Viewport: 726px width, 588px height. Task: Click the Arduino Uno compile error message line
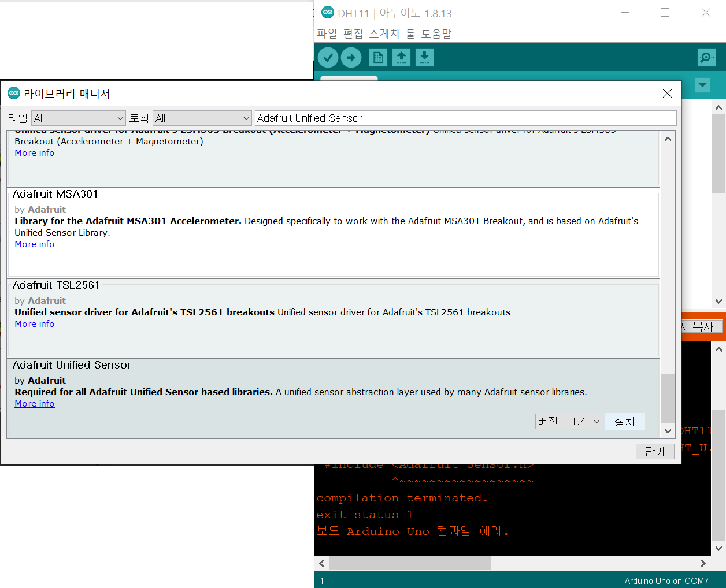click(413, 531)
